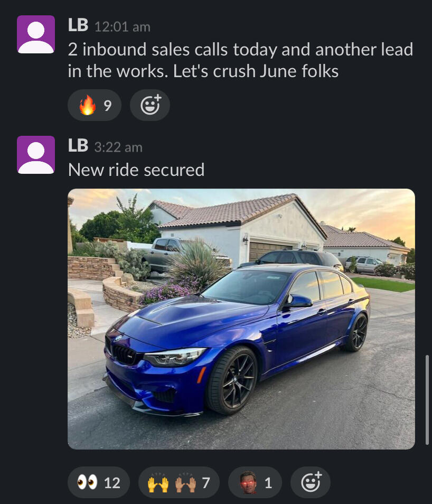Open LB's avatar on the 12:01 am message

click(x=36, y=34)
